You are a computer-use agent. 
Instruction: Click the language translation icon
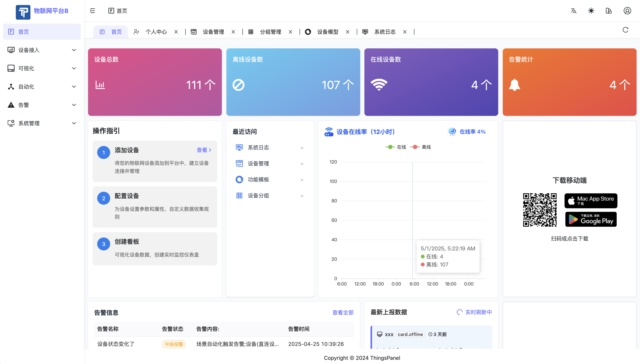573,11
